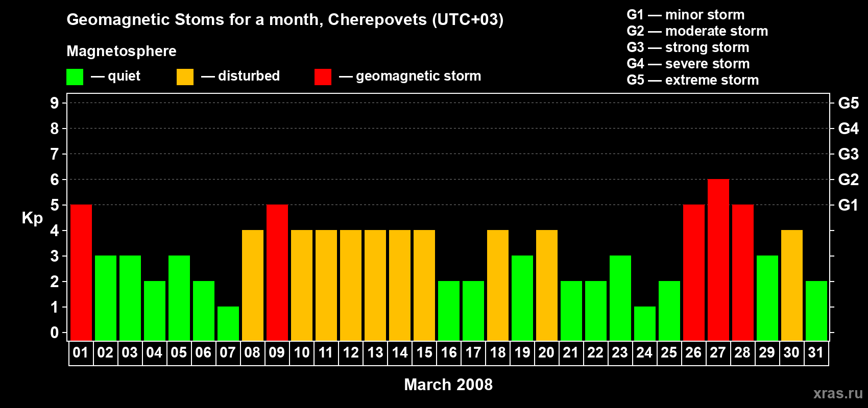Select the orange bar for day 30
This screenshot has height=408, width=868.
click(791, 285)
